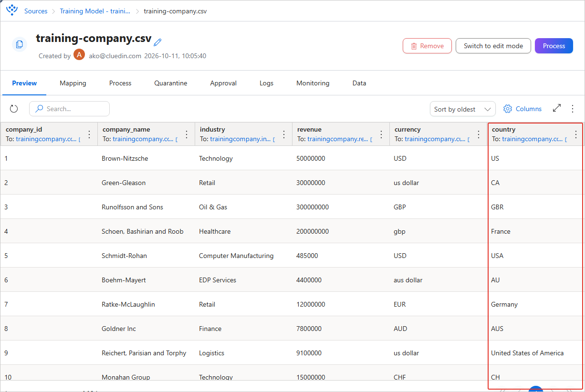Open the industry column options menu
This screenshot has height=392, width=585.
click(x=284, y=134)
